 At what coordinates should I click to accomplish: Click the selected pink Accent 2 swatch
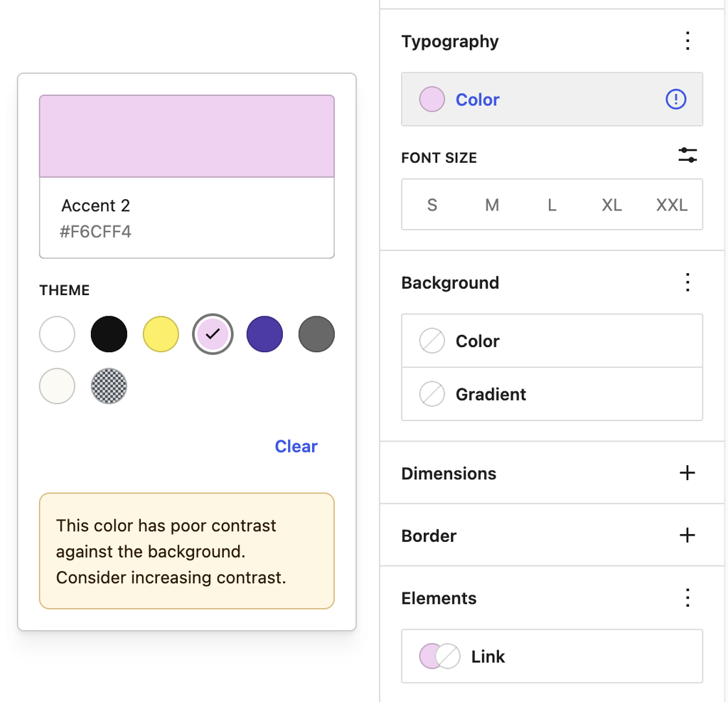tap(213, 334)
